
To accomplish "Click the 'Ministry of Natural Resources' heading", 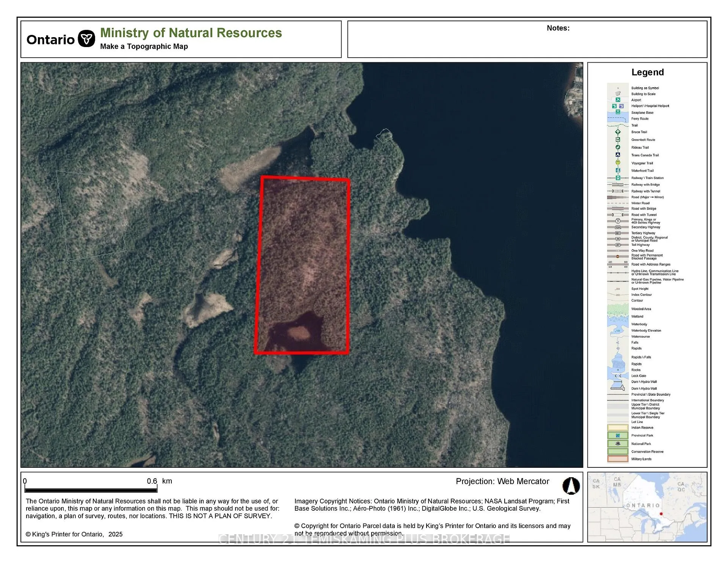I will click(191, 33).
